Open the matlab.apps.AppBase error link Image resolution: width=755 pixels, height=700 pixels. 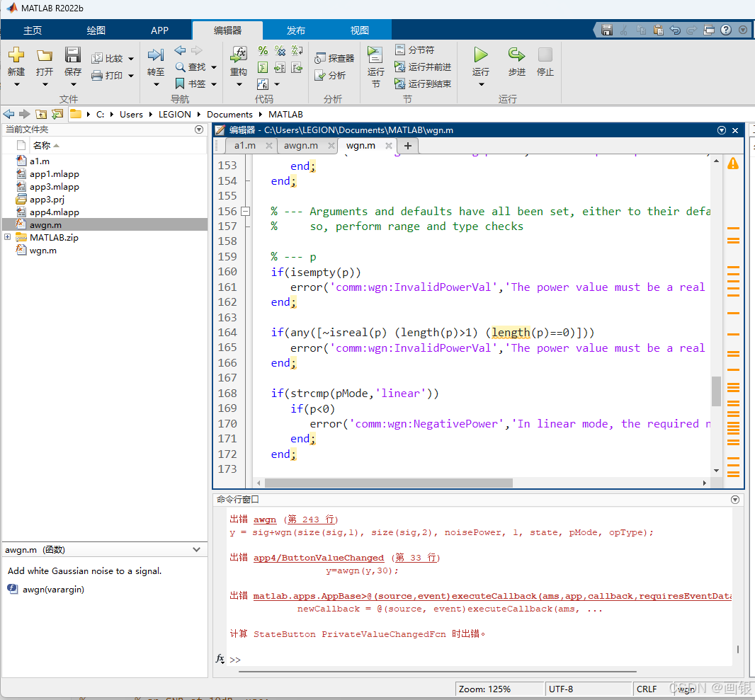492,596
